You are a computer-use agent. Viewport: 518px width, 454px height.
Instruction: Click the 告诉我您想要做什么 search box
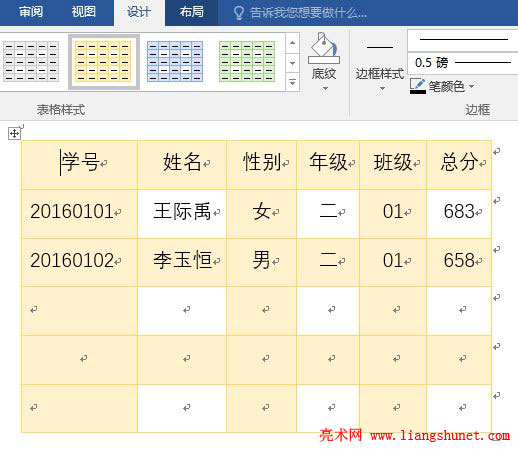[308, 13]
